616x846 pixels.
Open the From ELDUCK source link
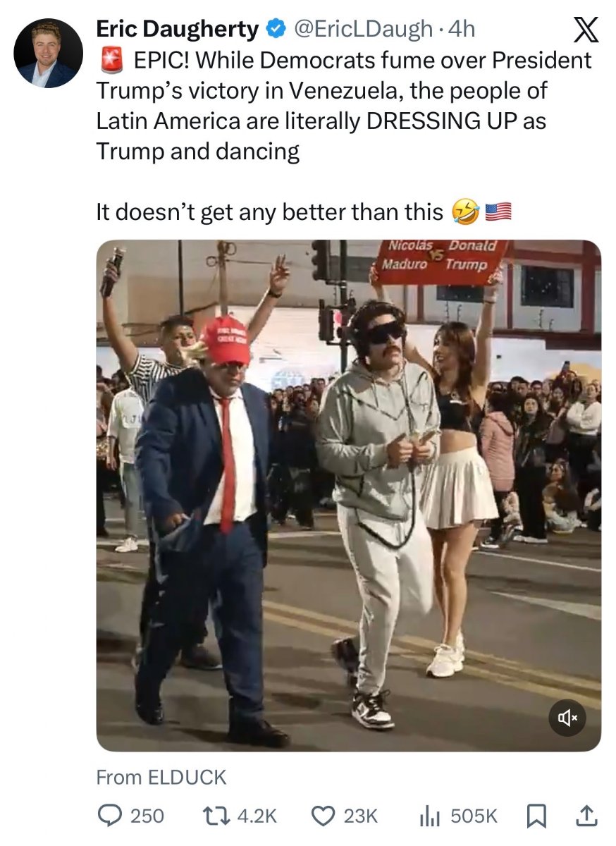pyautogui.click(x=161, y=777)
